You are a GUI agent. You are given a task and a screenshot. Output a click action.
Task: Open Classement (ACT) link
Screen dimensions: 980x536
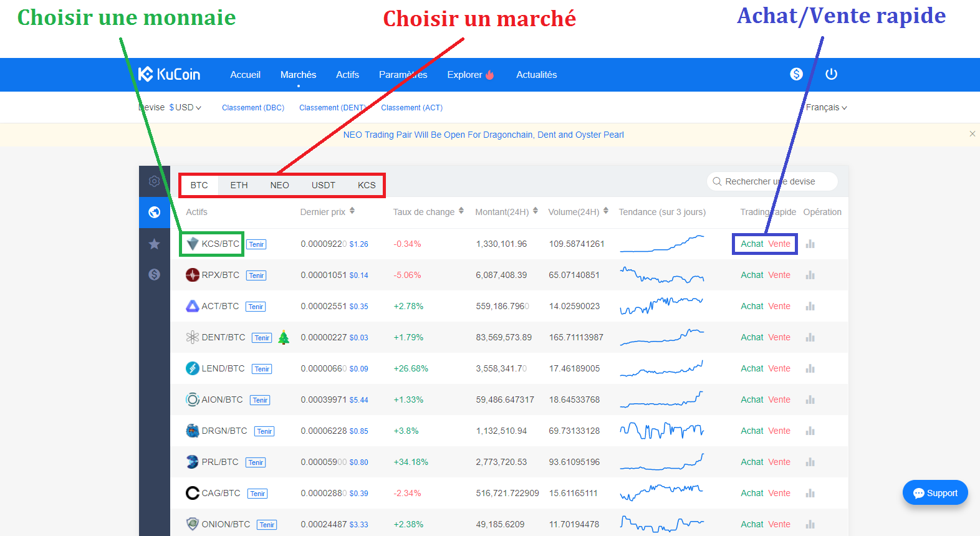pyautogui.click(x=411, y=108)
